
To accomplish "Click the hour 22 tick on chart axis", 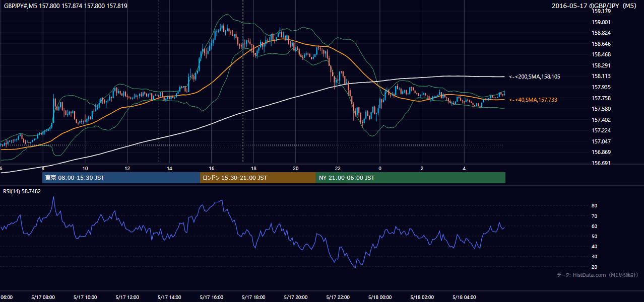I will [x=338, y=168].
